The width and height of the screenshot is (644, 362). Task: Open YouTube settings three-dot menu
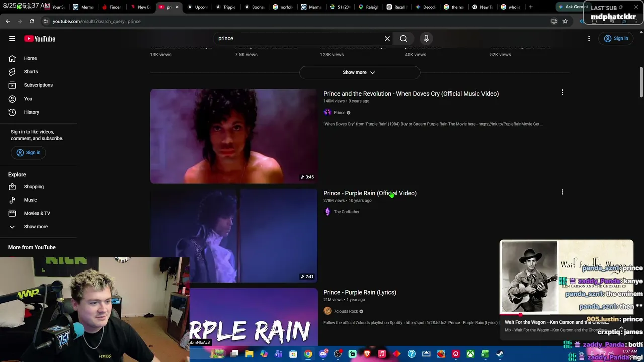(589, 39)
